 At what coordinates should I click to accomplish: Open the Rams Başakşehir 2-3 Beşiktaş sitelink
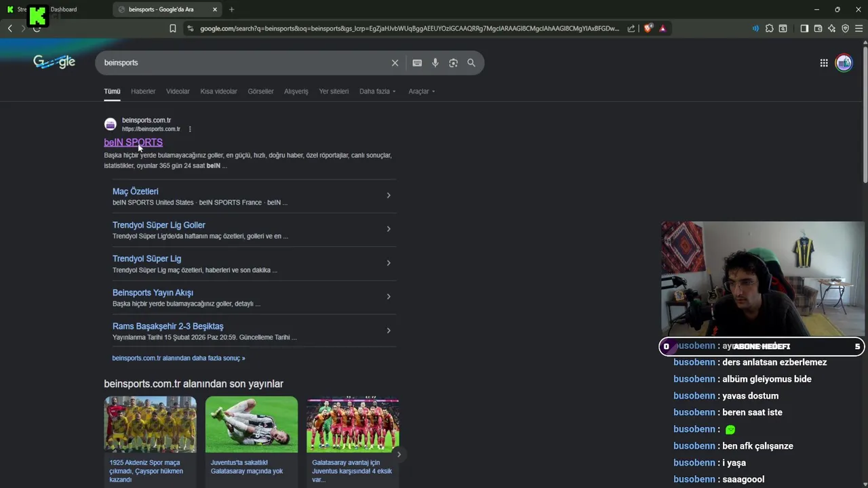coord(167,326)
